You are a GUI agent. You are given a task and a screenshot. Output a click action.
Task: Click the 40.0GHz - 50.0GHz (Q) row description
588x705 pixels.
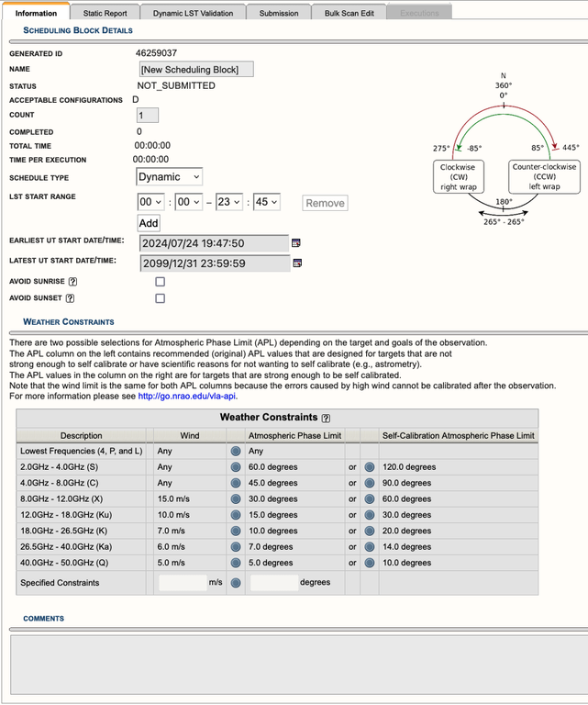point(64,563)
